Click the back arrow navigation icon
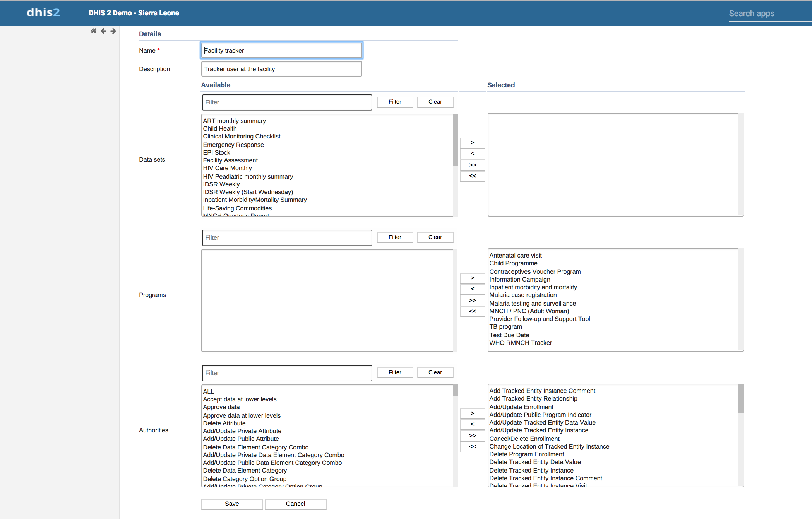The image size is (812, 519). point(103,31)
